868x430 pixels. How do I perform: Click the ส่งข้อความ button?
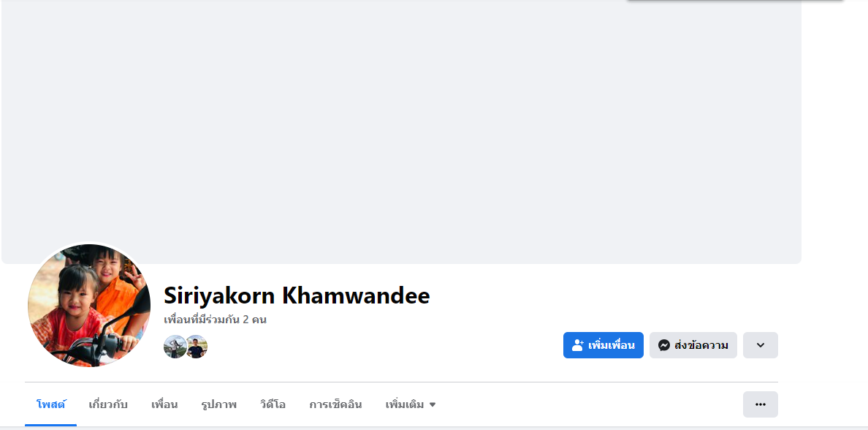pyautogui.click(x=693, y=345)
